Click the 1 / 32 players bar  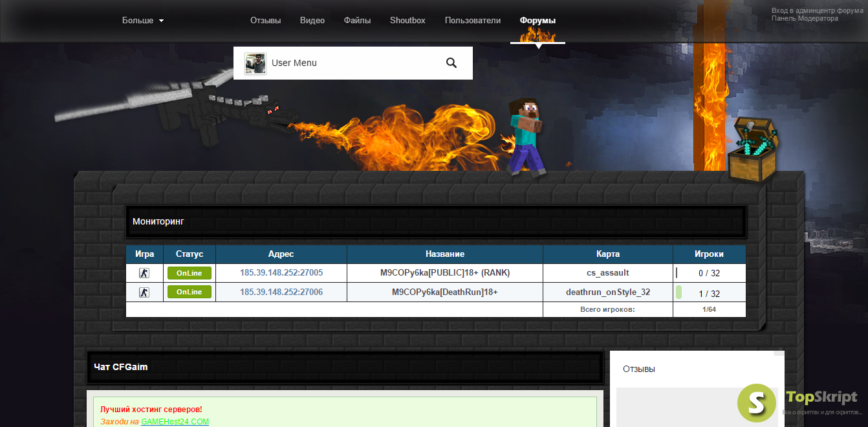click(x=710, y=292)
